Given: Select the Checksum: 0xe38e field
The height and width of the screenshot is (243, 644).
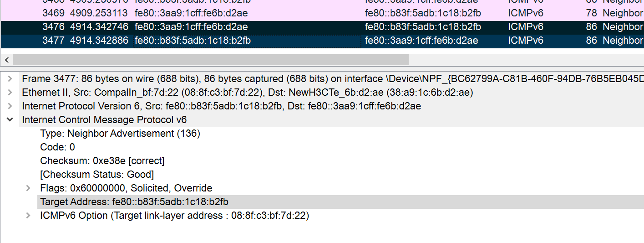Looking at the screenshot, I should point(102,161).
